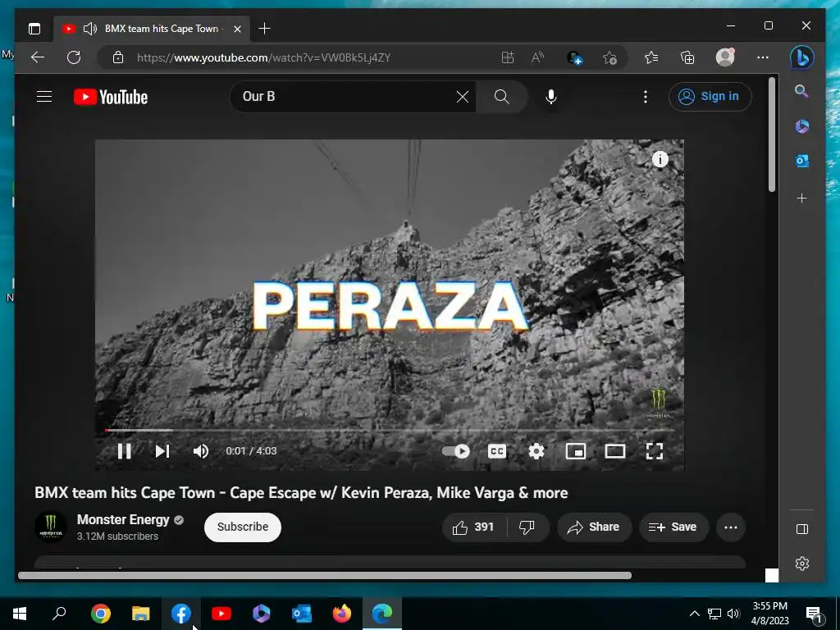Mute the BMX team tab audio
The height and width of the screenshot is (630, 840).
[x=90, y=29]
